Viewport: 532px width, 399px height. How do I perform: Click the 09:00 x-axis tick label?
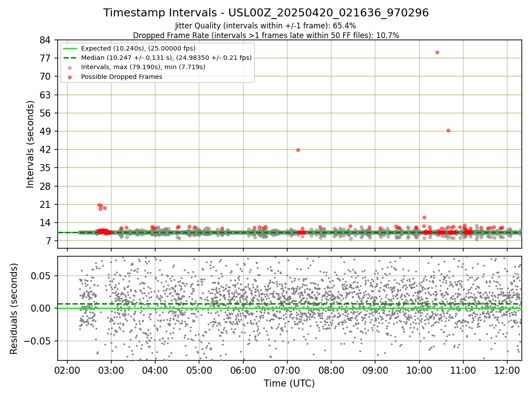[375, 369]
